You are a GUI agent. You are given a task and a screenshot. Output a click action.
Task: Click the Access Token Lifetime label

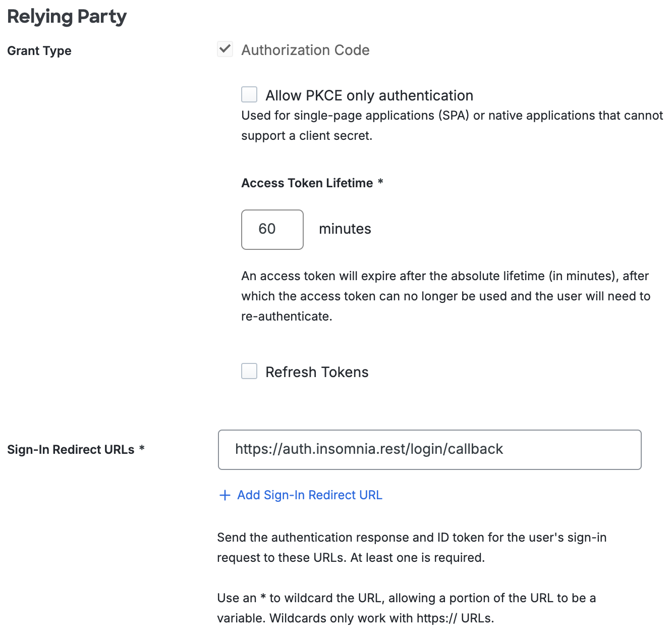(307, 183)
